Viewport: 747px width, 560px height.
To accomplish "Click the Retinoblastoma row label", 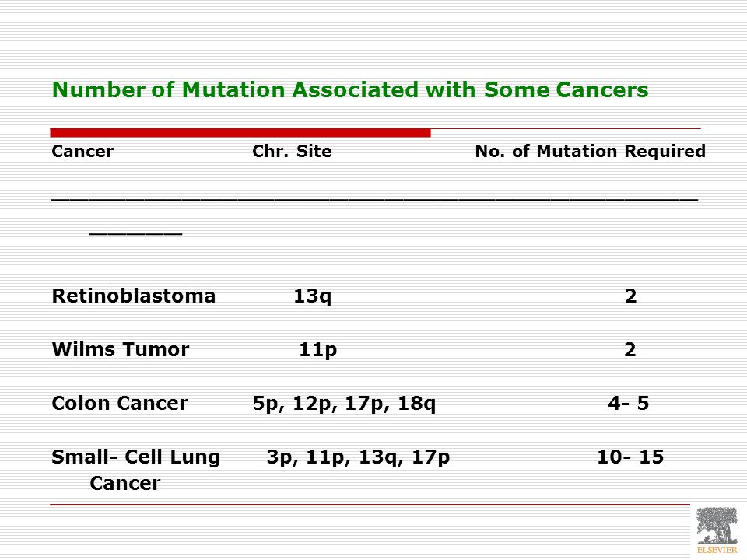I will (133, 296).
